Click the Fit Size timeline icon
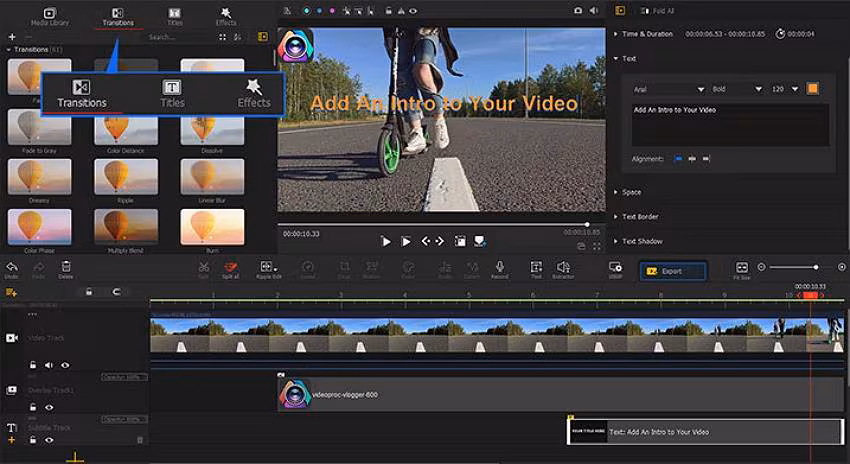Screen dimensions: 850x464 click(x=742, y=269)
